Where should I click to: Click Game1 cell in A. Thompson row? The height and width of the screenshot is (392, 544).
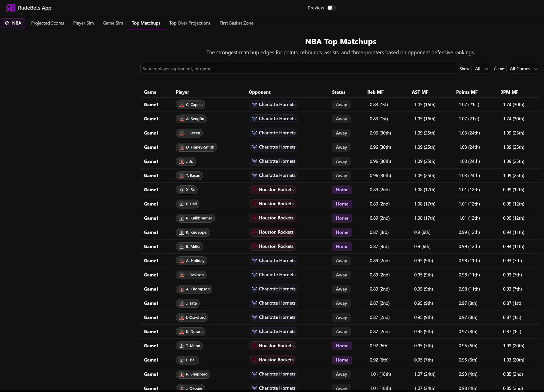coord(151,289)
